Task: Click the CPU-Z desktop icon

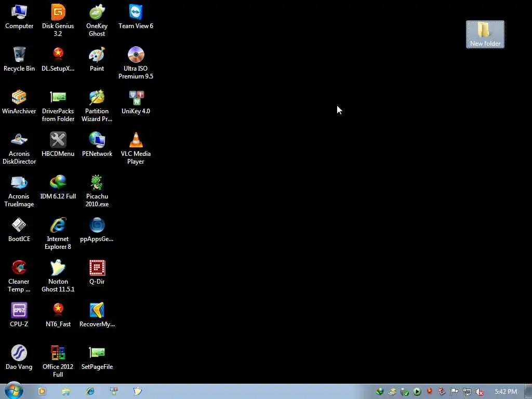Action: tap(19, 315)
